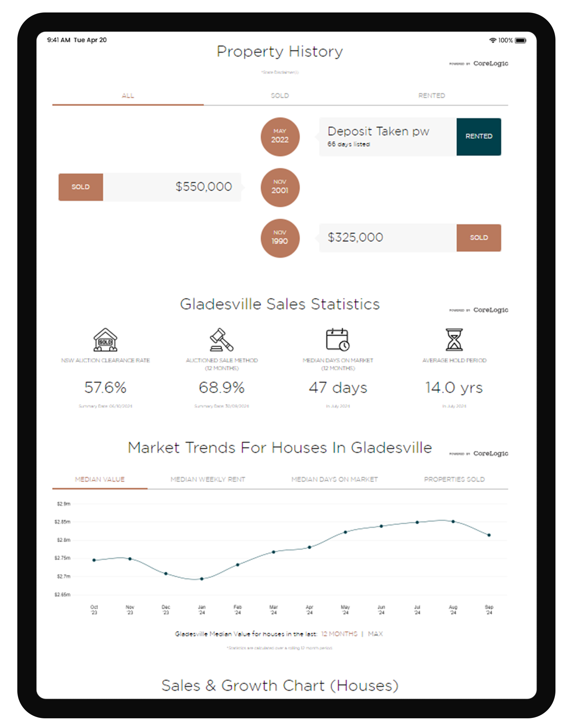The height and width of the screenshot is (728, 570).
Task: Click the Nov 2001 timeline circle
Action: click(x=280, y=187)
